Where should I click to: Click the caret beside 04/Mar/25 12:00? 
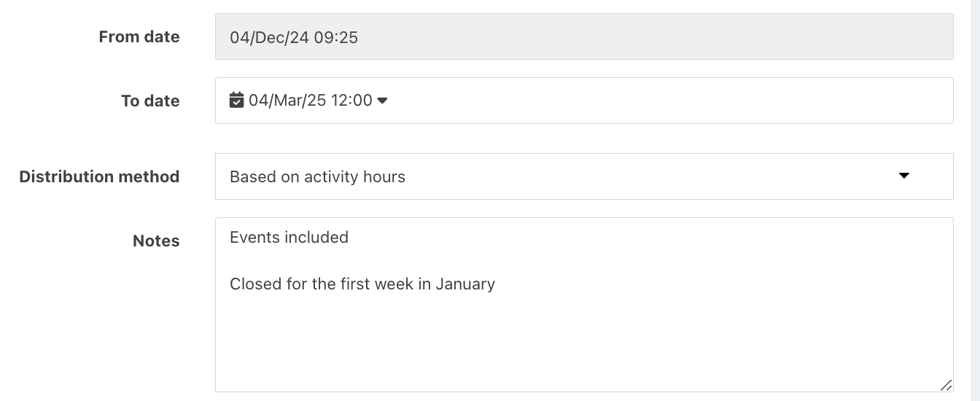382,101
